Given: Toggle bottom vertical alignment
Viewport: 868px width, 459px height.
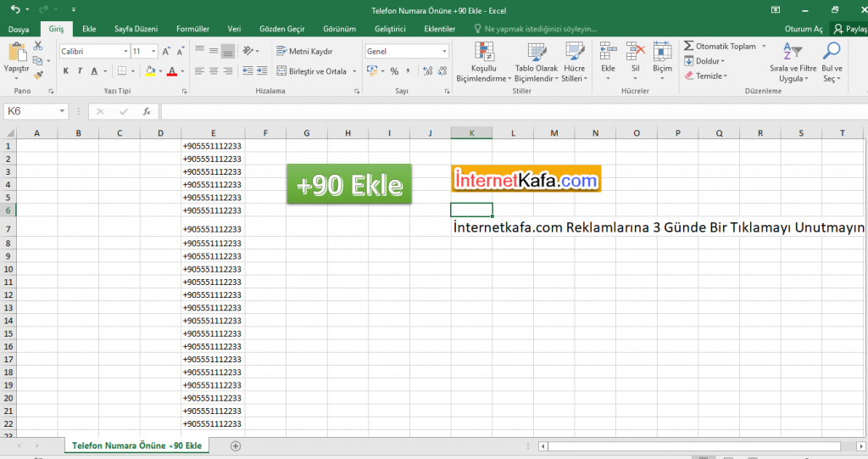Looking at the screenshot, I should coord(227,51).
